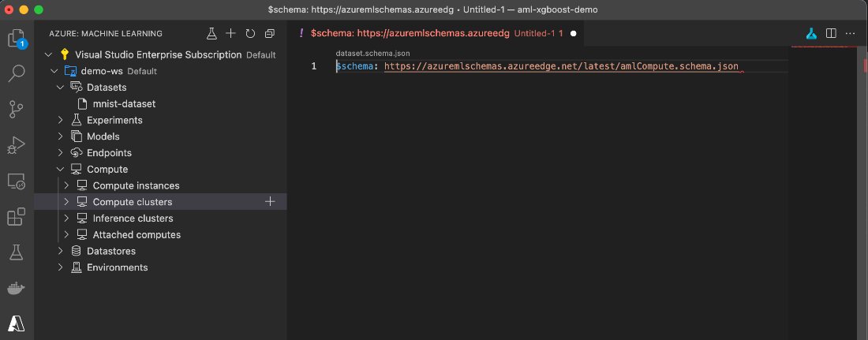This screenshot has height=340, width=868.
Task: Collapse all tree items in panel header
Action: click(x=270, y=34)
